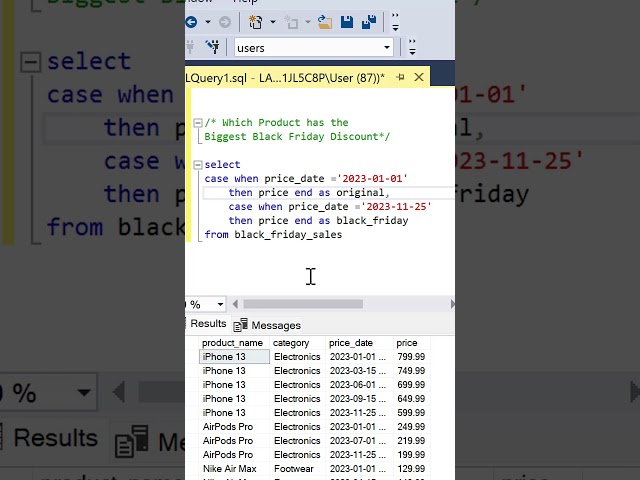
Task: Collapse the comment block in the editor
Action: (x=198, y=122)
